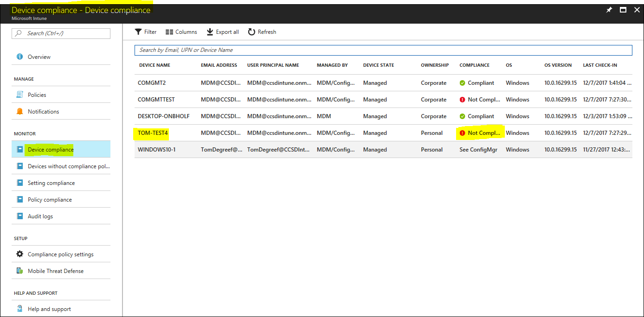Sort by DEVICE STATE column header
Screen dimensions: 644x317
pyautogui.click(x=379, y=65)
